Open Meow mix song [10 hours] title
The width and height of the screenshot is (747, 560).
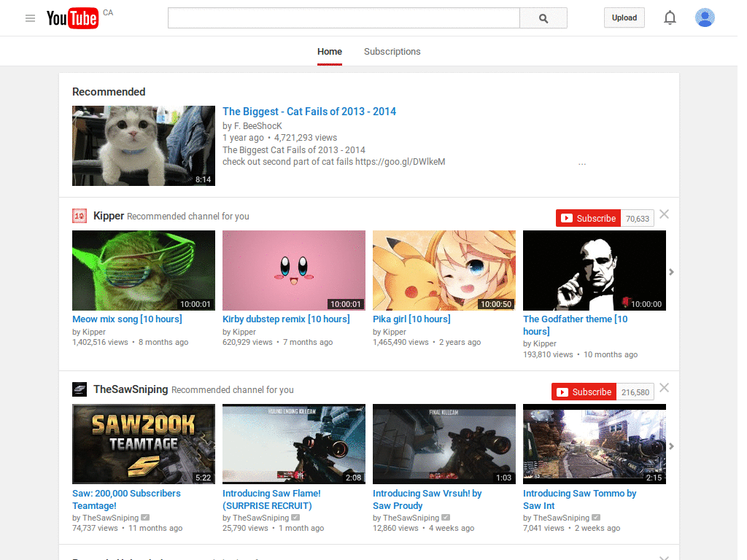pyautogui.click(x=127, y=319)
